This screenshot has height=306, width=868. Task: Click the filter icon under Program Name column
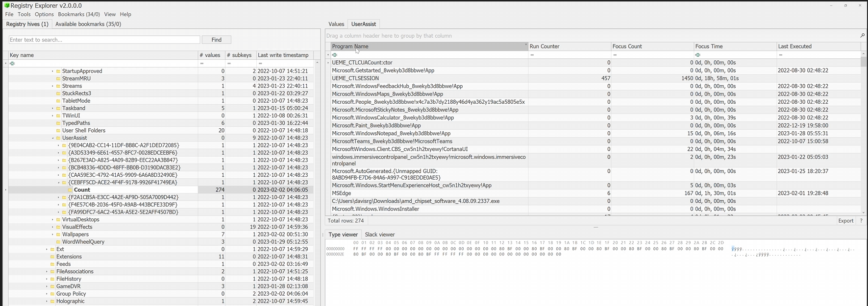pos(335,55)
